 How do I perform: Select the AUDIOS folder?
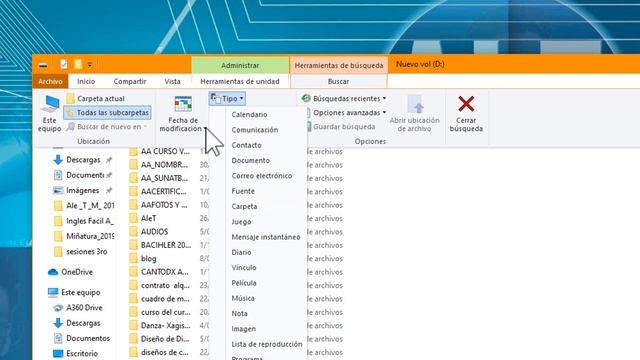point(149,232)
